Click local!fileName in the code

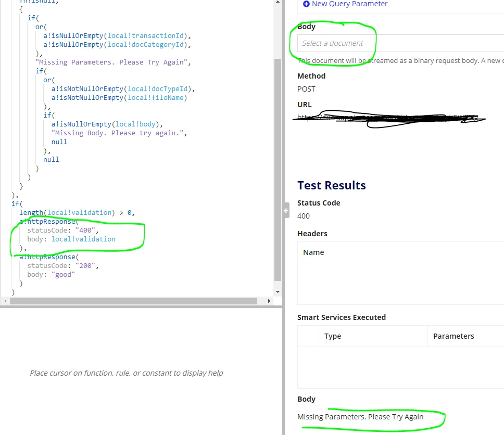pyautogui.click(x=156, y=97)
